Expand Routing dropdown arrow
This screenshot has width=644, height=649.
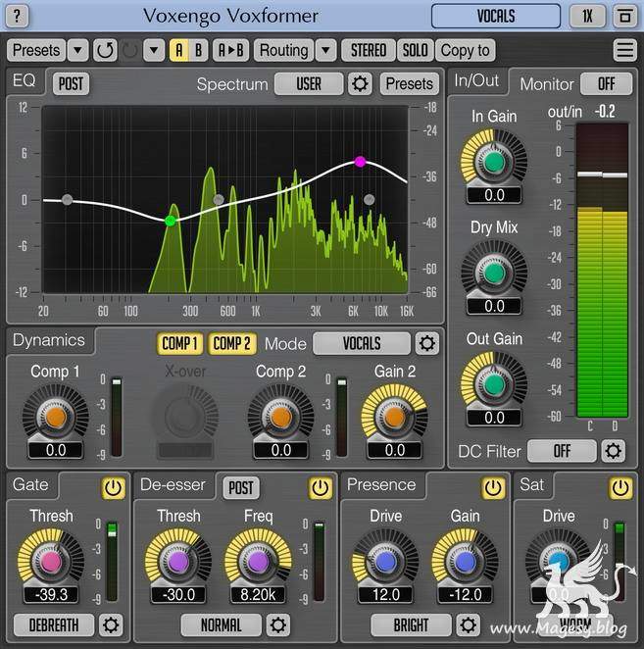(325, 51)
